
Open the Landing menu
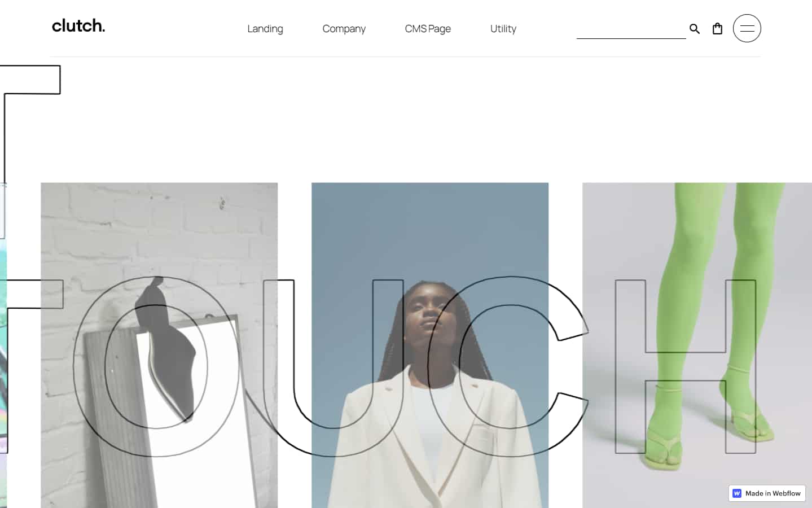[265, 29]
